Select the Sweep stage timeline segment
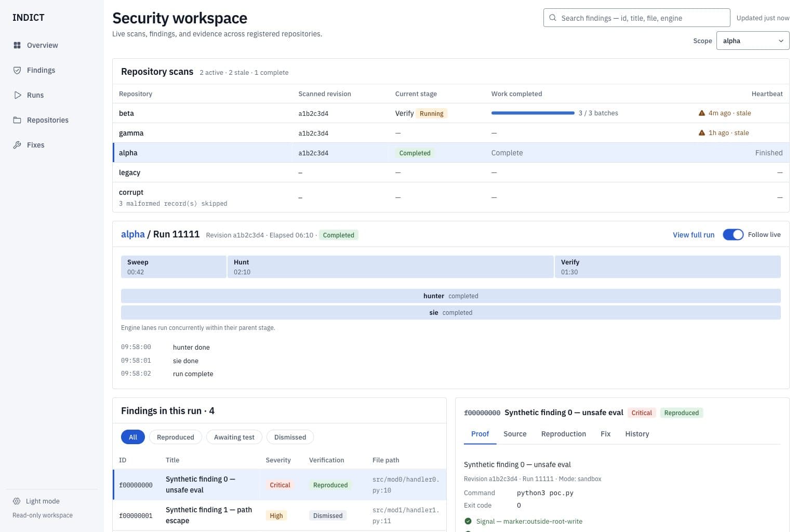Screen dimensions: 798x532 click(x=174, y=267)
